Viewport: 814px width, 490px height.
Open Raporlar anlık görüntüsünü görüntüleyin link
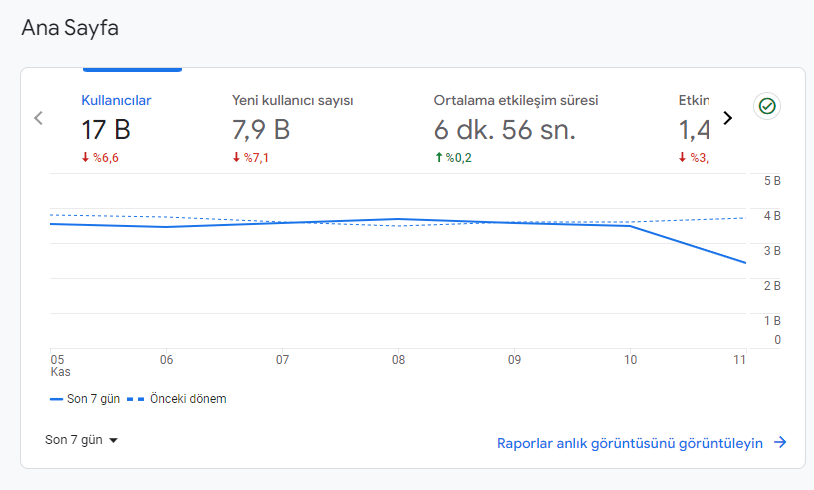click(630, 443)
